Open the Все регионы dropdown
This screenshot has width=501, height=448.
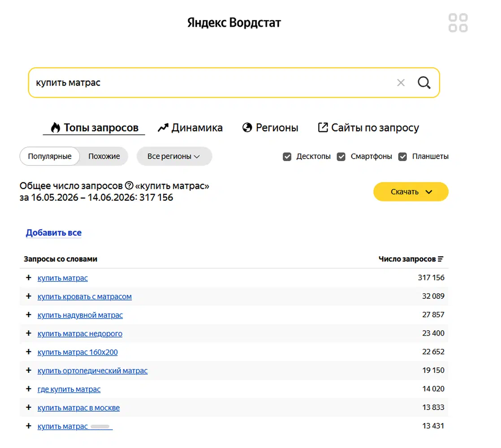[x=174, y=156]
